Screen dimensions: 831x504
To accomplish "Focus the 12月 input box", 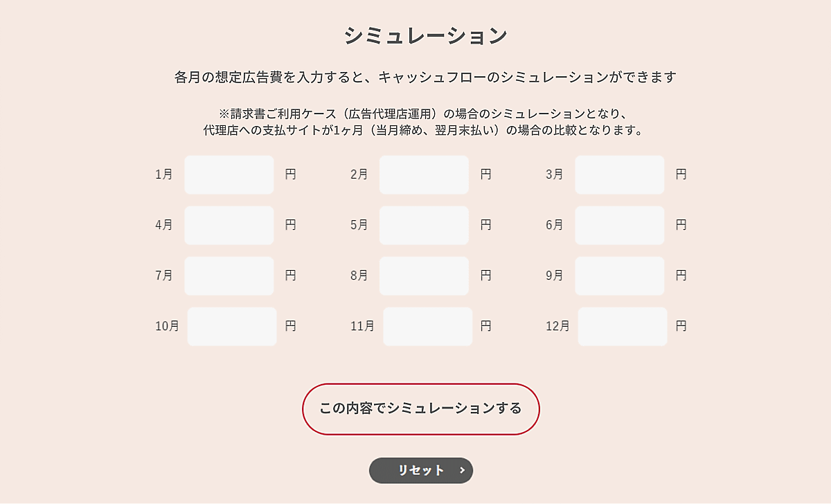I will (x=623, y=326).
